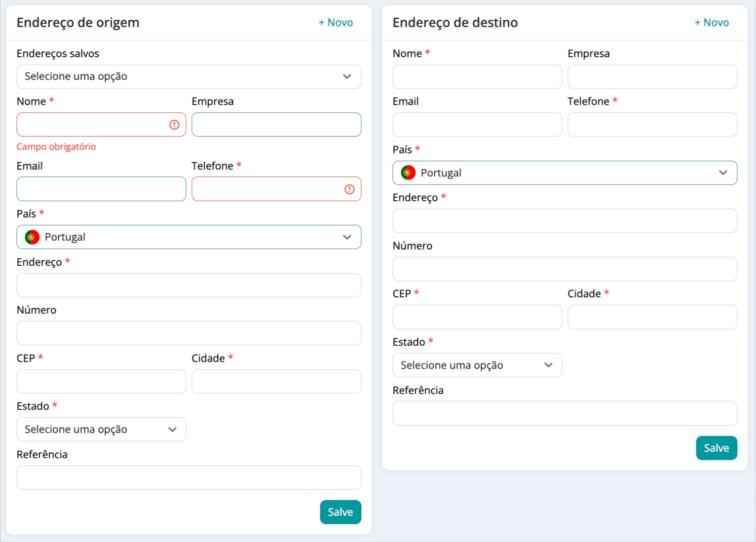Focus the destination Número input field

point(565,269)
